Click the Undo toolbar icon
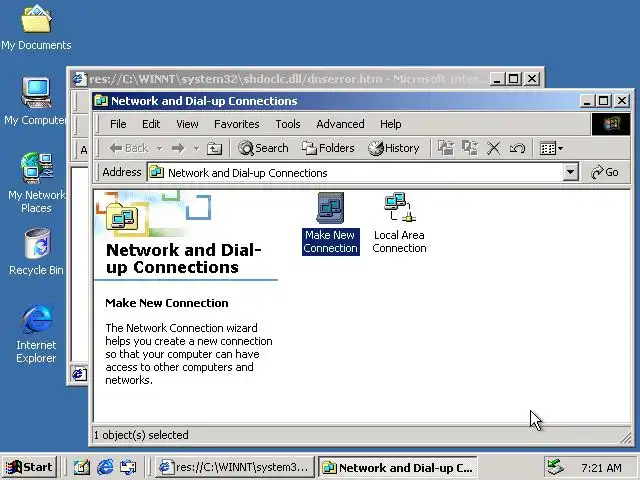The width and height of the screenshot is (640, 480). [x=517, y=148]
